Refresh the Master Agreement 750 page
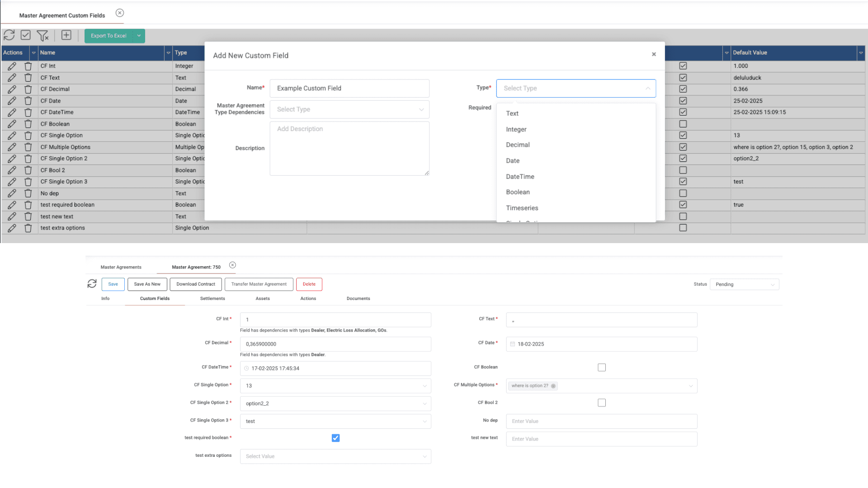Viewport: 868px width, 488px height. 92,284
